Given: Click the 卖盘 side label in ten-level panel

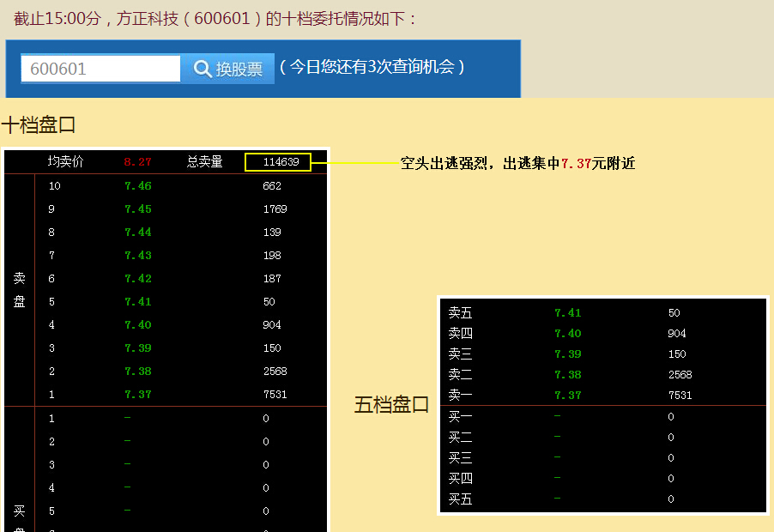Looking at the screenshot, I should [x=19, y=290].
